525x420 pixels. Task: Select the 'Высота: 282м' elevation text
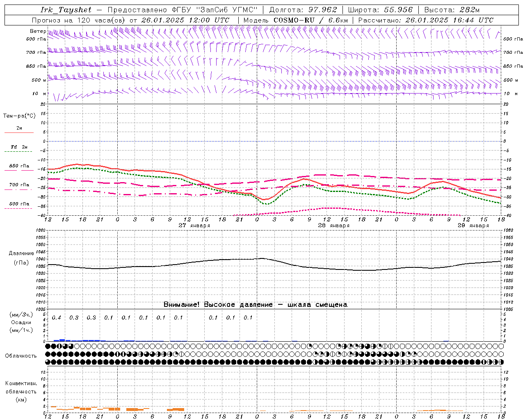[x=452, y=10]
